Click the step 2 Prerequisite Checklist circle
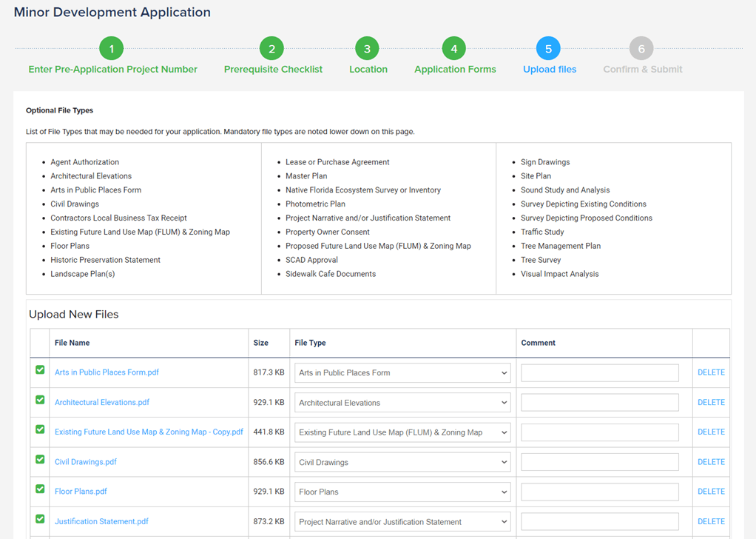The height and width of the screenshot is (539, 756). [271, 49]
